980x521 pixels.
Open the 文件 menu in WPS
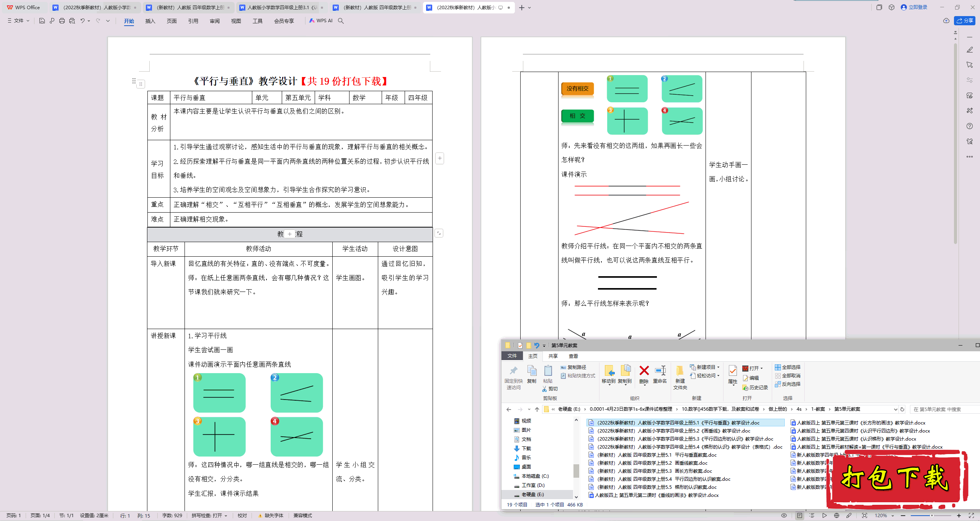pyautogui.click(x=18, y=21)
